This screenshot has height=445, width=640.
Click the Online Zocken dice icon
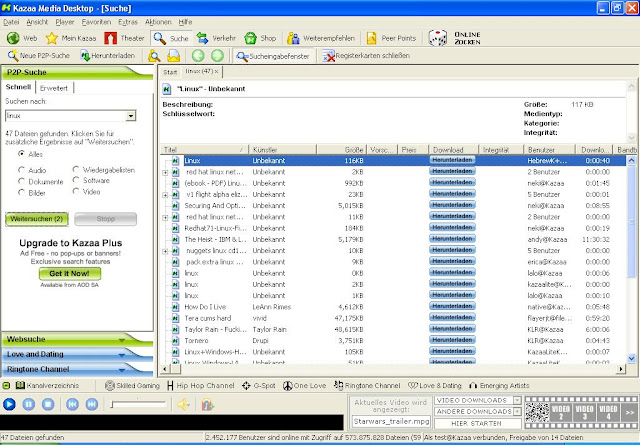[x=438, y=38]
